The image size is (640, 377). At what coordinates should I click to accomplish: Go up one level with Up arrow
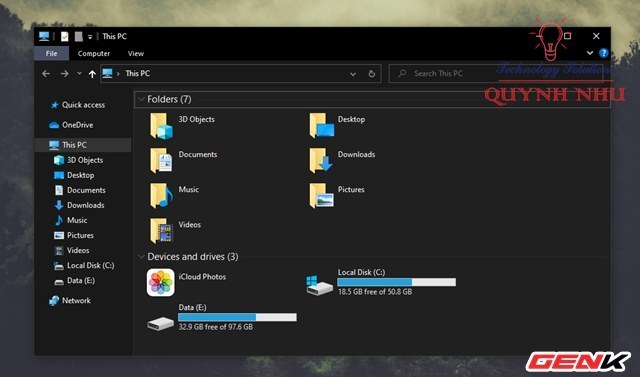click(92, 74)
